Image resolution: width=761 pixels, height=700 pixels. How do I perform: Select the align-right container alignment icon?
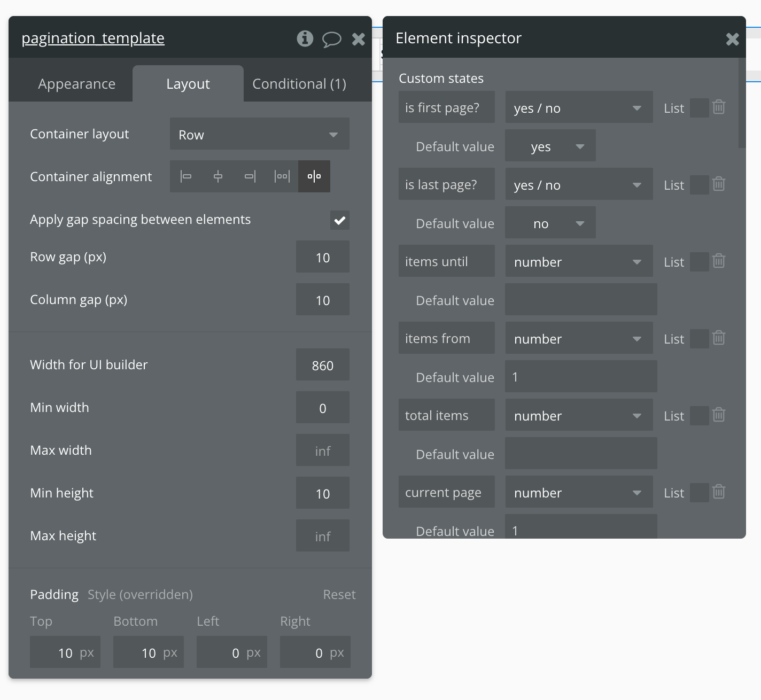pos(250,176)
